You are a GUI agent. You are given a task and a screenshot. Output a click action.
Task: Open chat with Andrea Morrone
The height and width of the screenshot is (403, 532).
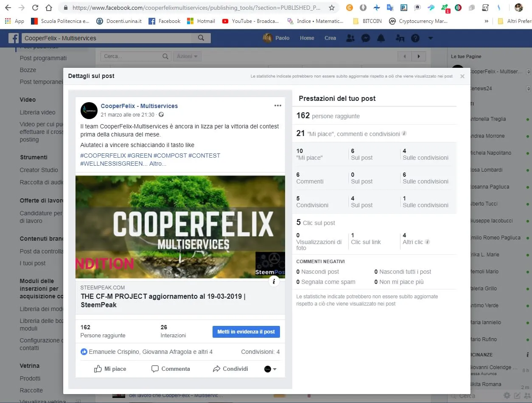tap(488, 136)
